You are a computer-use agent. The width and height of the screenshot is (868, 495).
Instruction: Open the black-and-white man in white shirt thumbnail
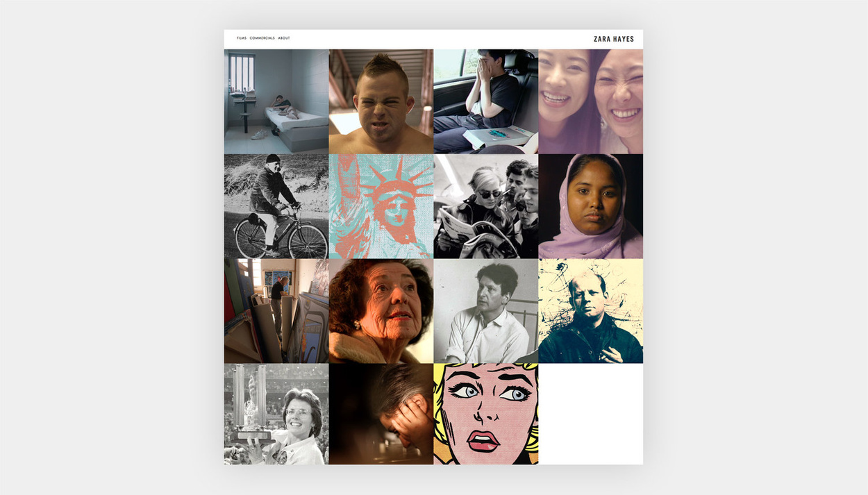[x=486, y=311]
